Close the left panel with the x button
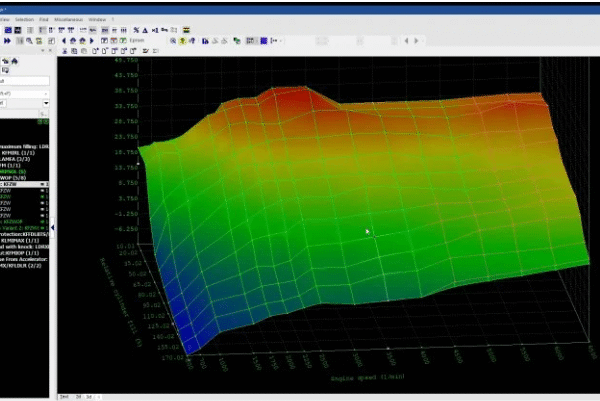 pos(50,51)
